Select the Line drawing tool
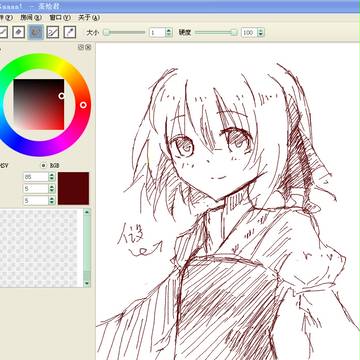 click(53, 32)
